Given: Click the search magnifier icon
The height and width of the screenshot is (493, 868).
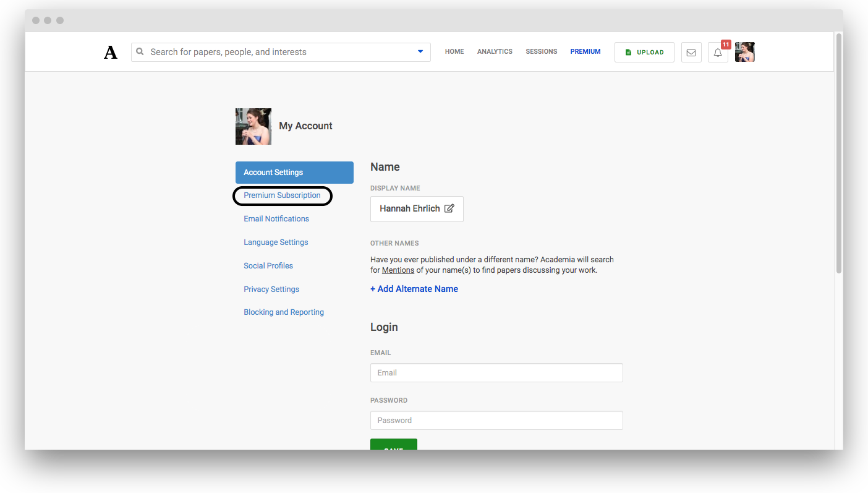Looking at the screenshot, I should (140, 52).
